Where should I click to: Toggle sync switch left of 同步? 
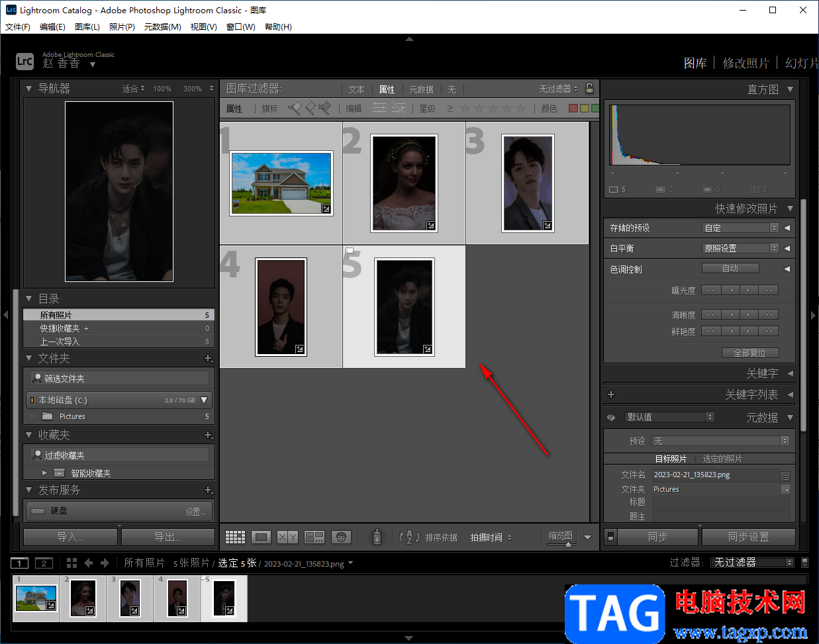[x=611, y=537]
